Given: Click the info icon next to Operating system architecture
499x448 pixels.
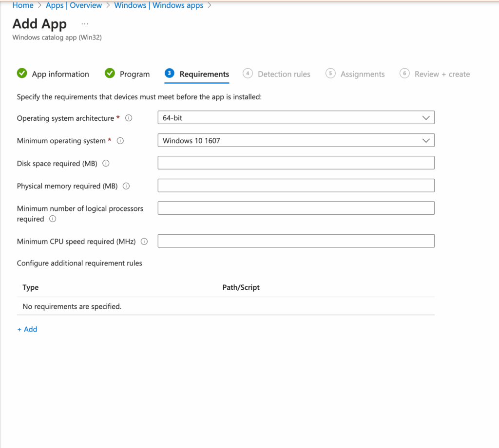Looking at the screenshot, I should (x=129, y=117).
